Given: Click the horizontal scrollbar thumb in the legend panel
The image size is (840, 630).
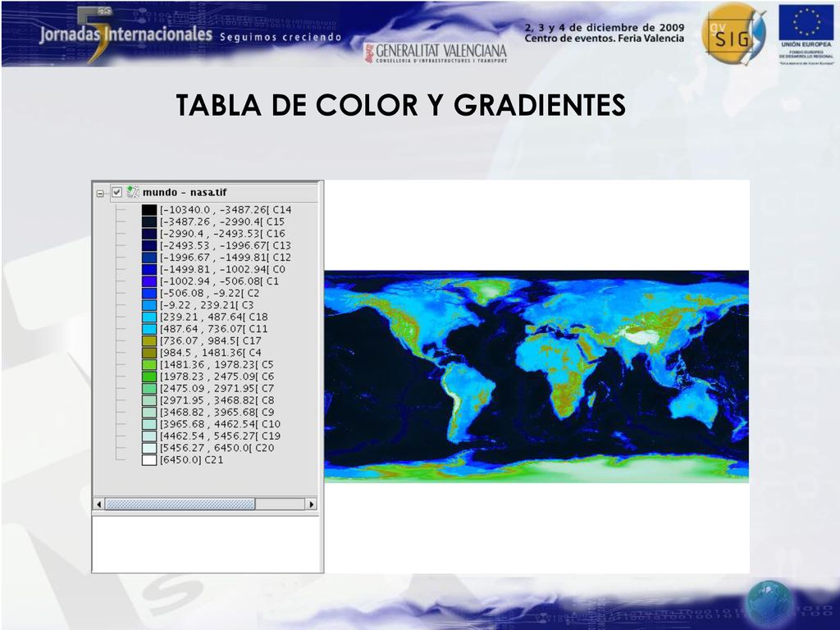Looking at the screenshot, I should [180, 504].
